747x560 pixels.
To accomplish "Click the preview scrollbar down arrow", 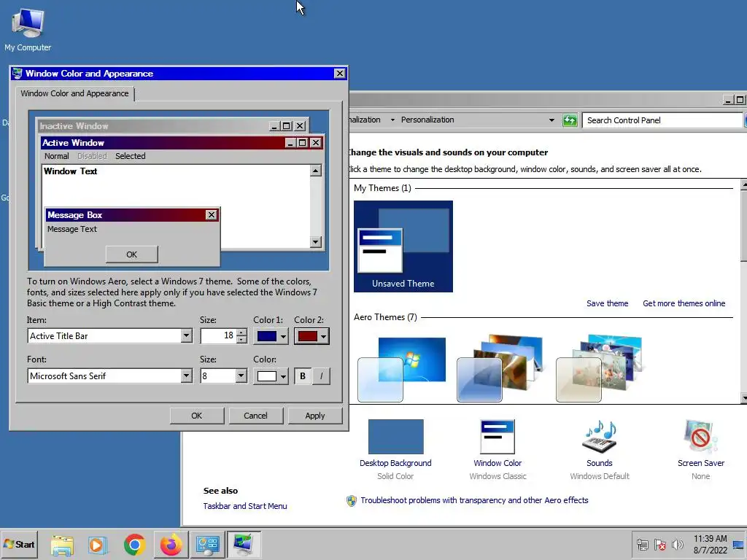I will pyautogui.click(x=315, y=242).
